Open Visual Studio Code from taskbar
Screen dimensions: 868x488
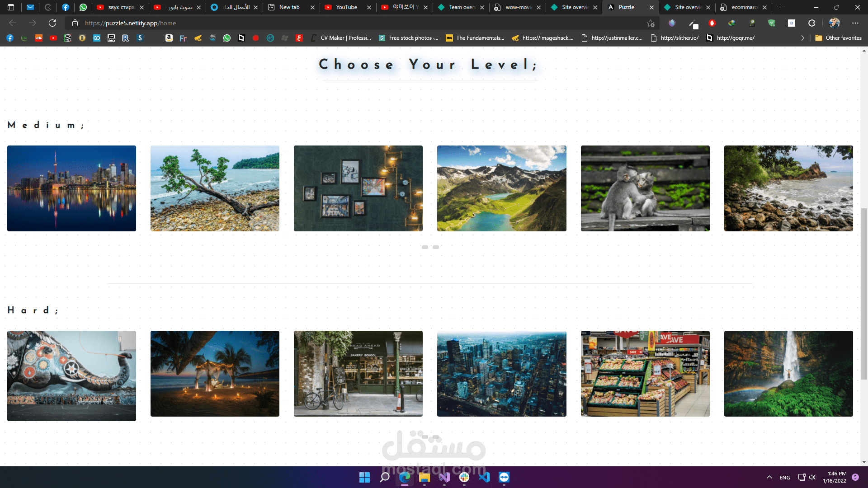point(484,477)
